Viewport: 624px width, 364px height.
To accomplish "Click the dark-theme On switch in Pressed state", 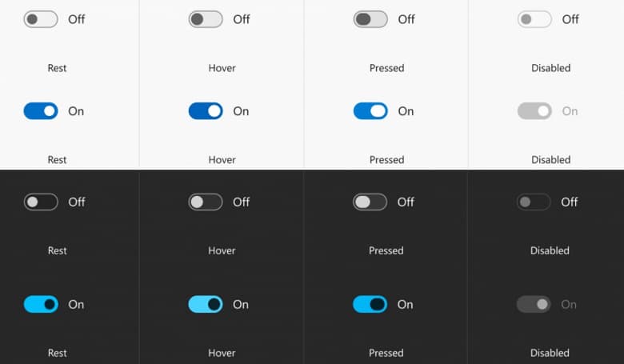I will click(x=370, y=304).
